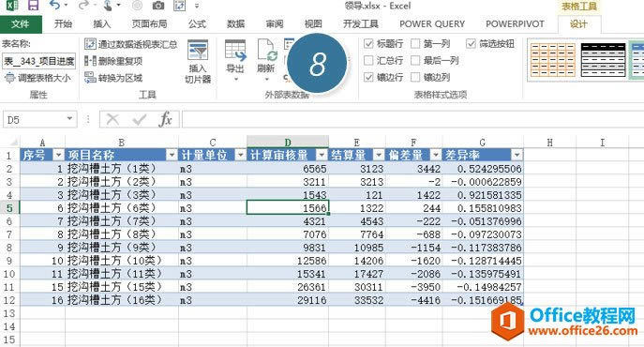Click the Insert Slicer icon

coord(198,50)
